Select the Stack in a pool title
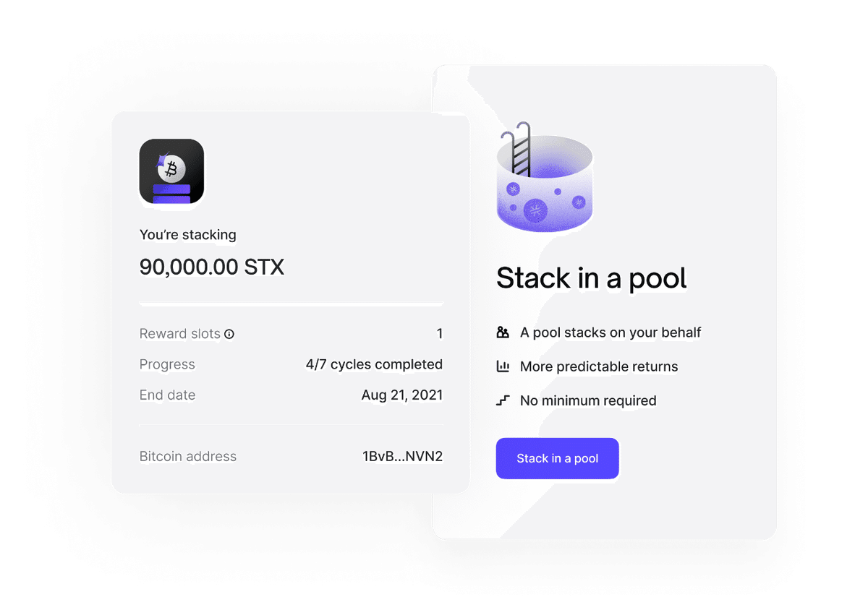868x610 pixels. 591,278
